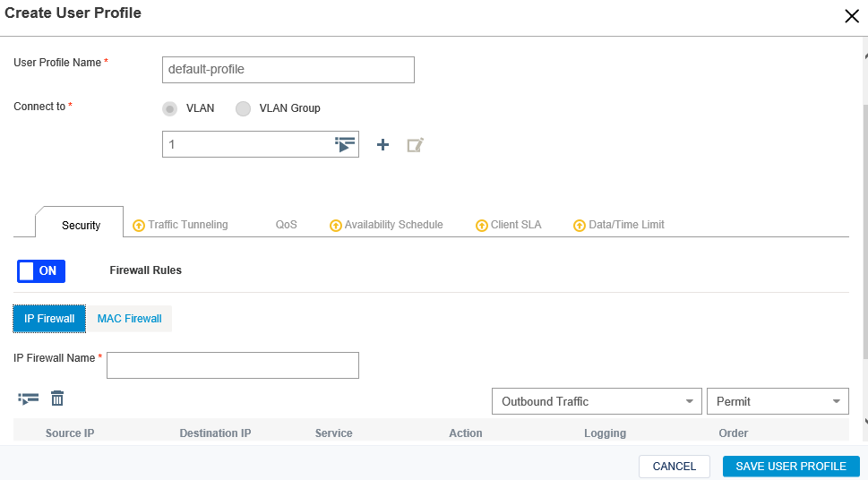
Task: Open the Outbound Traffic dropdown
Action: pyautogui.click(x=597, y=401)
